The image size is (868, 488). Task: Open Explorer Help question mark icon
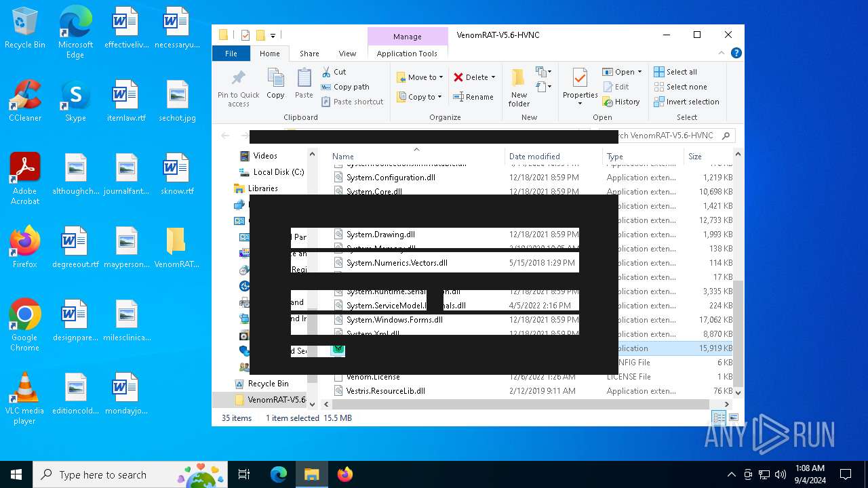(736, 53)
